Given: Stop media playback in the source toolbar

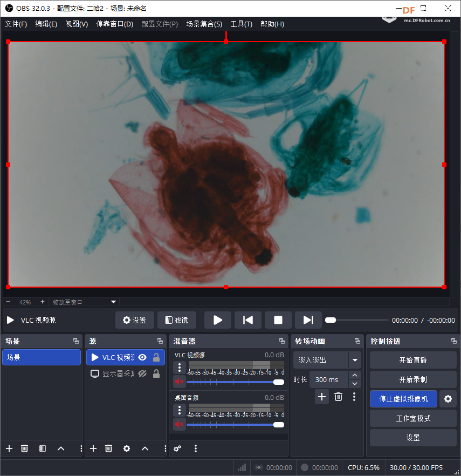Looking at the screenshot, I should (278, 320).
